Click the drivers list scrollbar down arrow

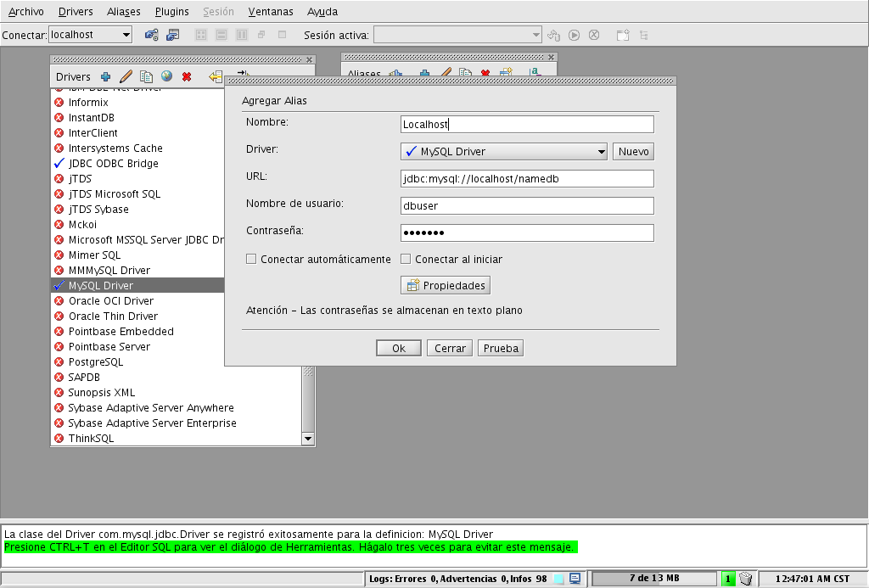click(308, 439)
